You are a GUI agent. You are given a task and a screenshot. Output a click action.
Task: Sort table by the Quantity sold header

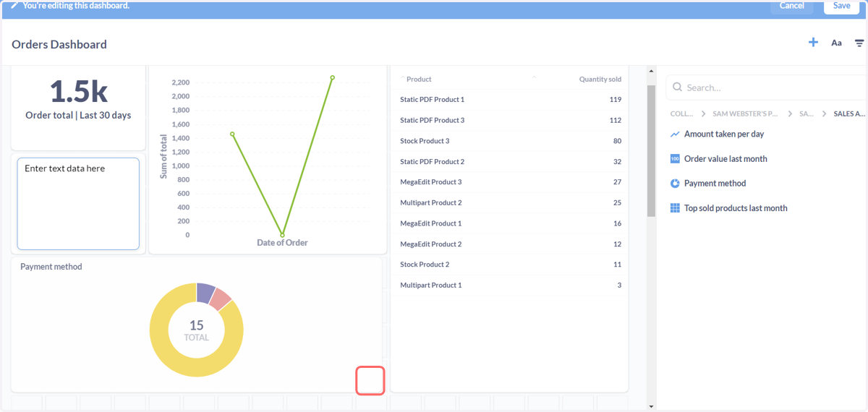click(x=600, y=80)
